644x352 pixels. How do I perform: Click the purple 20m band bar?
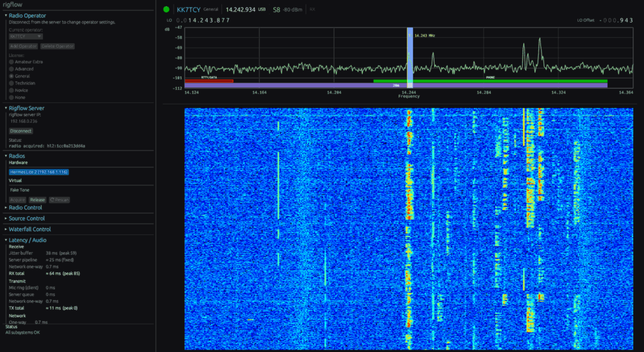[396, 85]
